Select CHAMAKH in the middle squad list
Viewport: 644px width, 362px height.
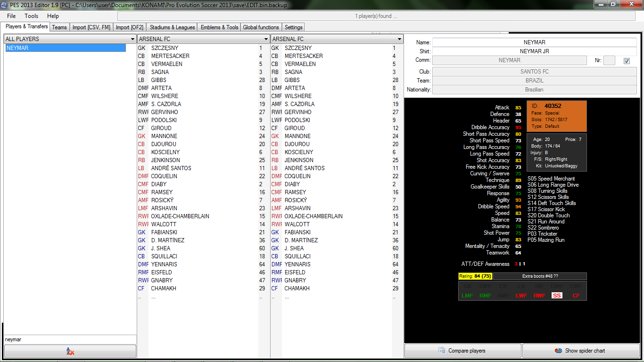coord(203,288)
